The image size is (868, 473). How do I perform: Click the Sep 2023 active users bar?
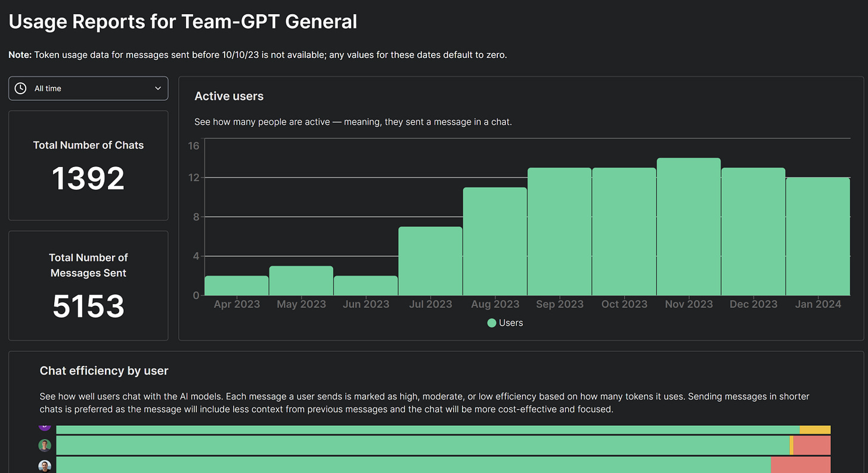tap(559, 231)
